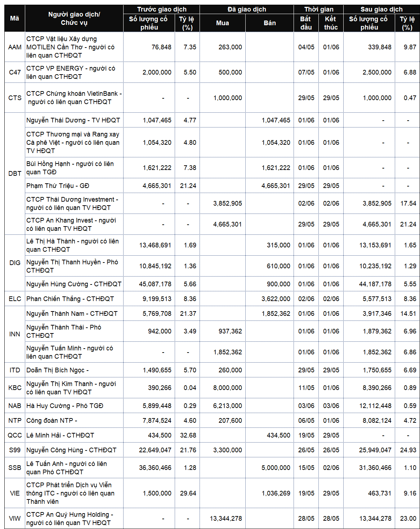Click the 'Bán' column header

point(270,23)
